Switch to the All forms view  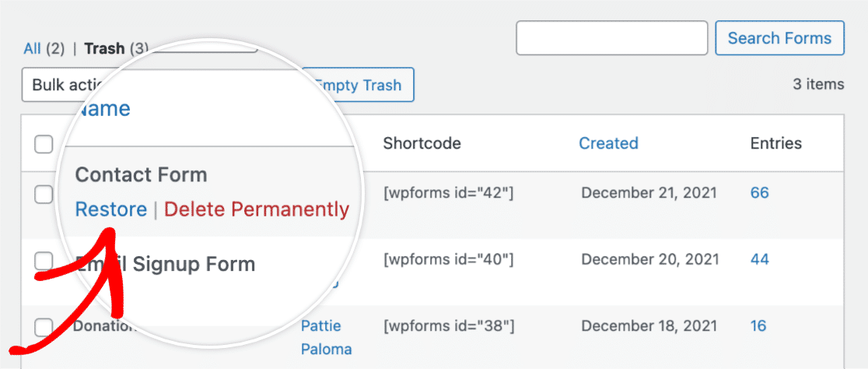(x=32, y=49)
